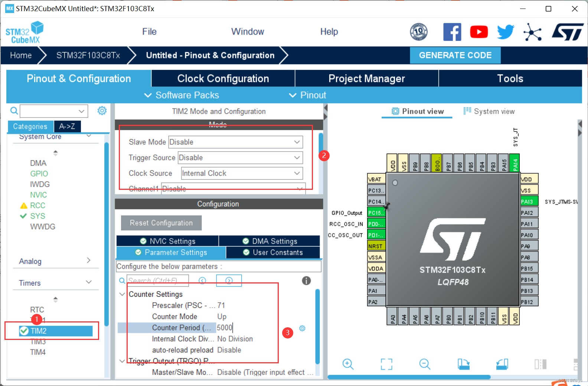
Task: Click the search magnifier in categories panel
Action: click(x=14, y=111)
